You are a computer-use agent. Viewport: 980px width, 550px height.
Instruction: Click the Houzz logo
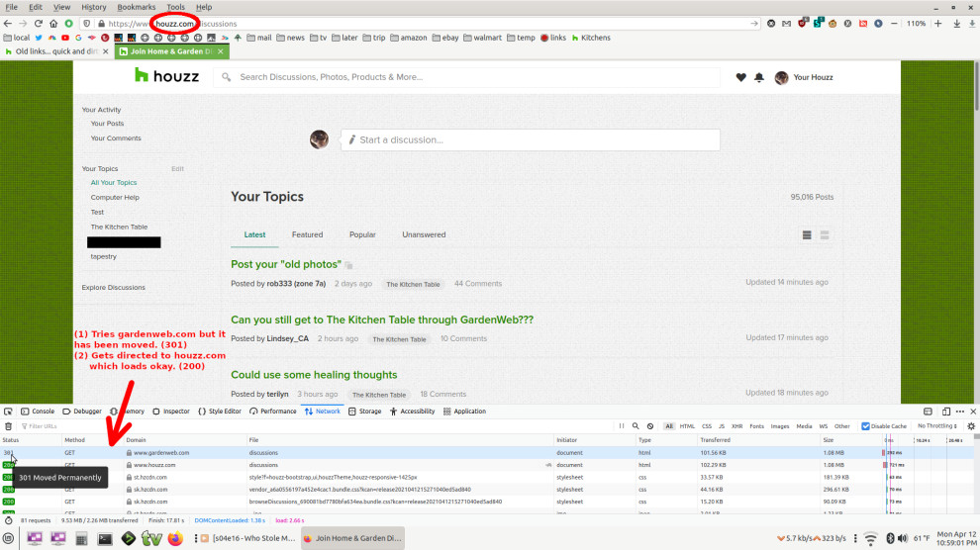point(167,76)
